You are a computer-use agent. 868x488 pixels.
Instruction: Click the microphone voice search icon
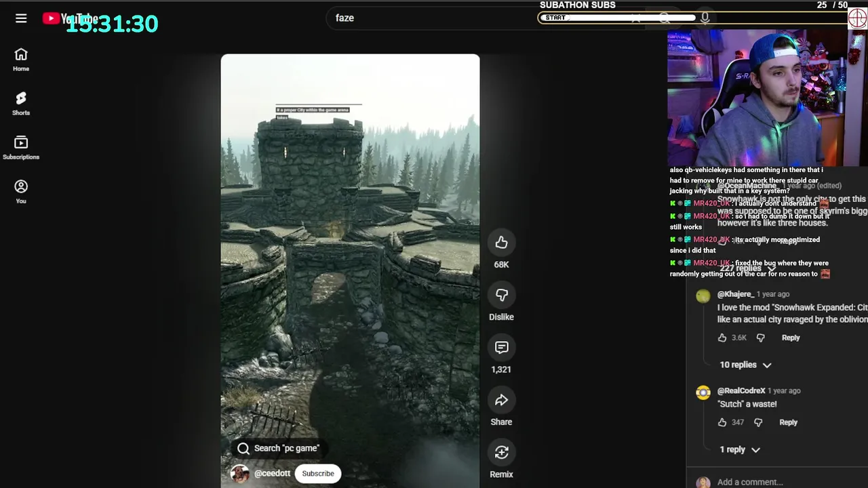click(x=705, y=18)
